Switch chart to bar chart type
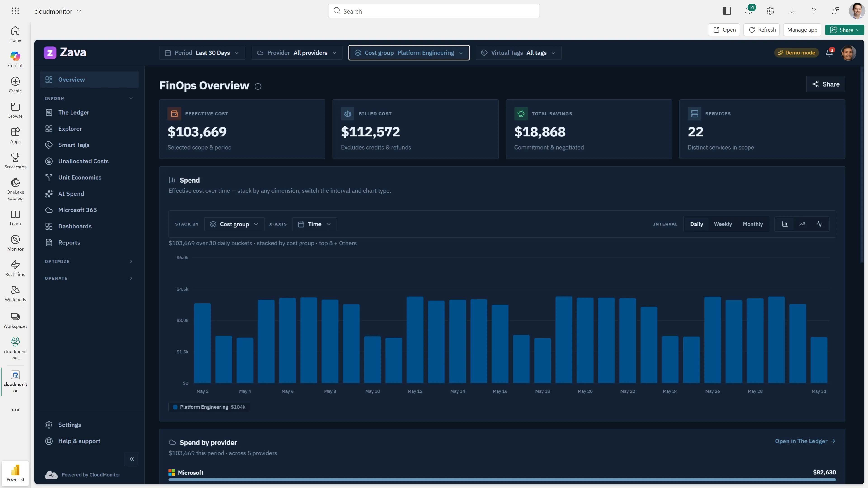This screenshot has height=488, width=868. pyautogui.click(x=785, y=224)
